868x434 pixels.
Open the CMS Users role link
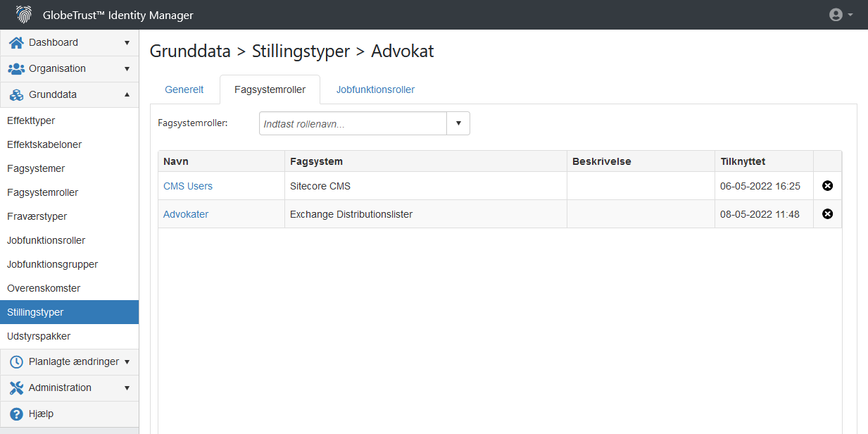click(188, 186)
